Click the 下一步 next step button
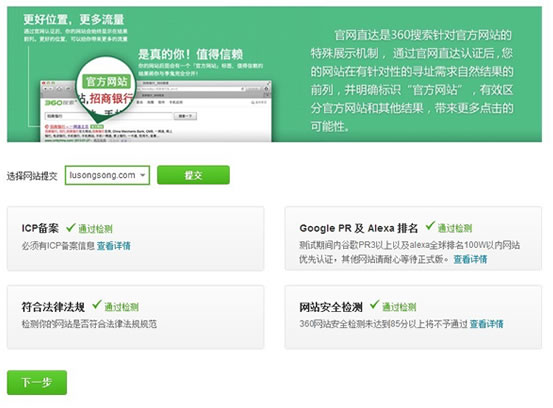The width and height of the screenshot is (553, 408). [x=37, y=382]
